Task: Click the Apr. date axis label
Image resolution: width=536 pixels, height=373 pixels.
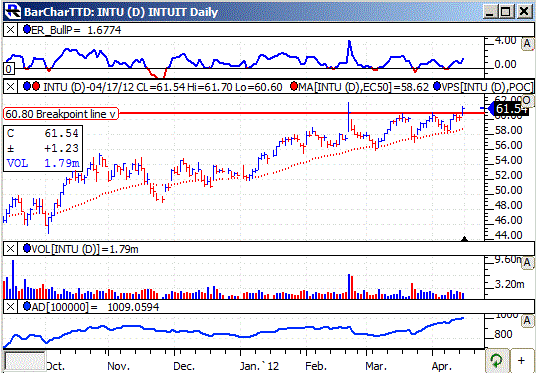Action: tap(443, 366)
